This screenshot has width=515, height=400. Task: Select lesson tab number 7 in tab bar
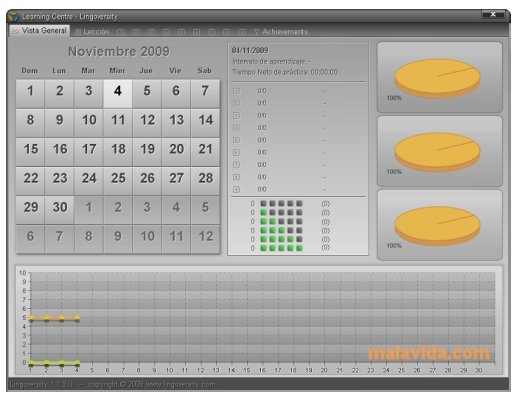pos(211,32)
